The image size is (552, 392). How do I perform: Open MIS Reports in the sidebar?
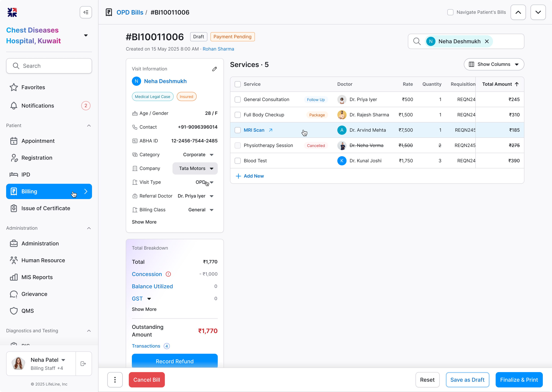(37, 277)
